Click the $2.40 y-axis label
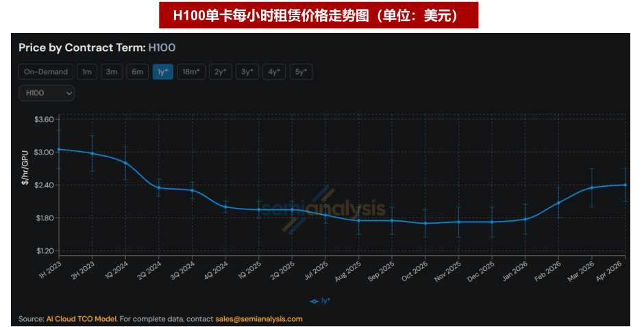The image size is (644, 327). [44, 185]
